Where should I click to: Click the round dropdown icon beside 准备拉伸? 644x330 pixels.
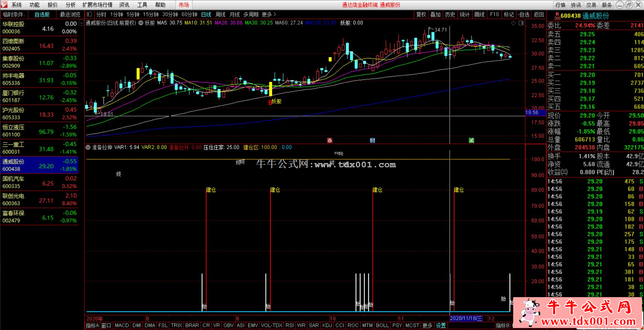(88, 147)
